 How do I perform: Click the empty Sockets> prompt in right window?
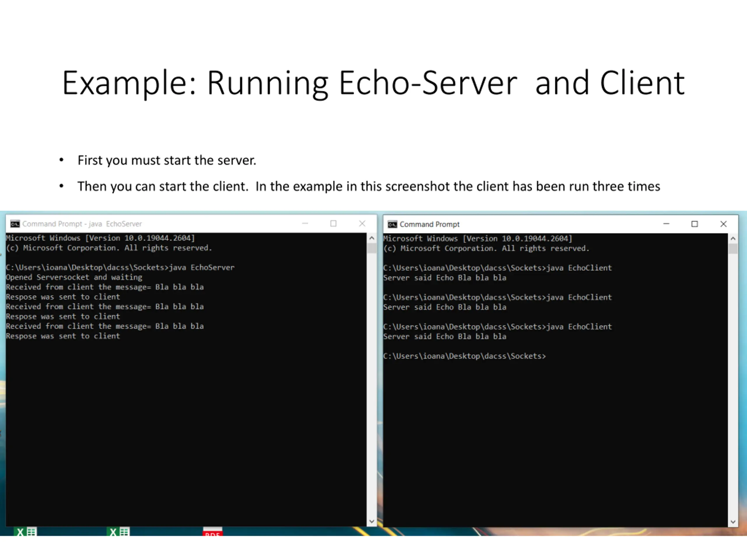(x=464, y=356)
